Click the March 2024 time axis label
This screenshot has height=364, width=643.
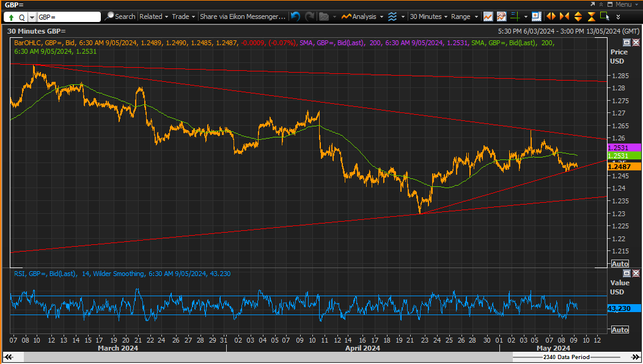[118, 348]
